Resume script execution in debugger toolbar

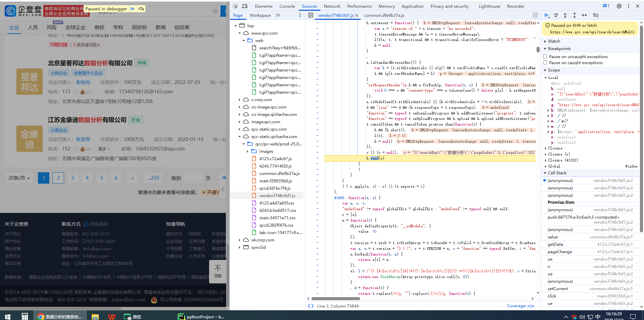(x=547, y=15)
